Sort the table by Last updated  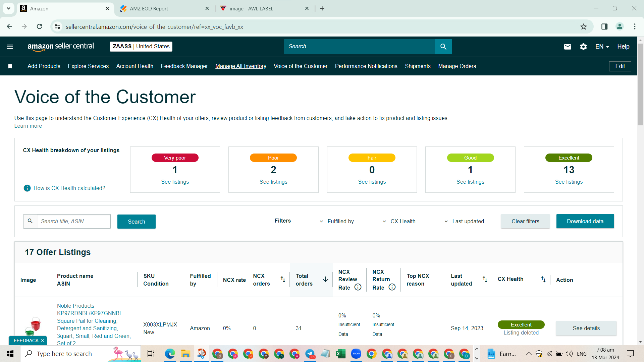pyautogui.click(x=485, y=280)
